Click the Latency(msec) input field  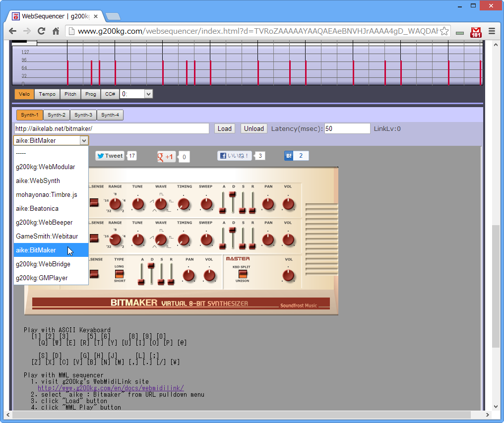pos(347,128)
